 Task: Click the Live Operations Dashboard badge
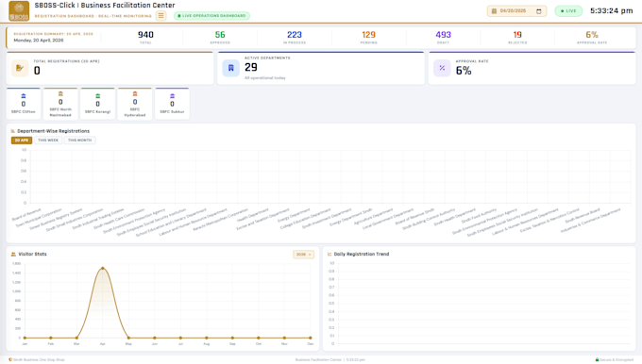(211, 15)
